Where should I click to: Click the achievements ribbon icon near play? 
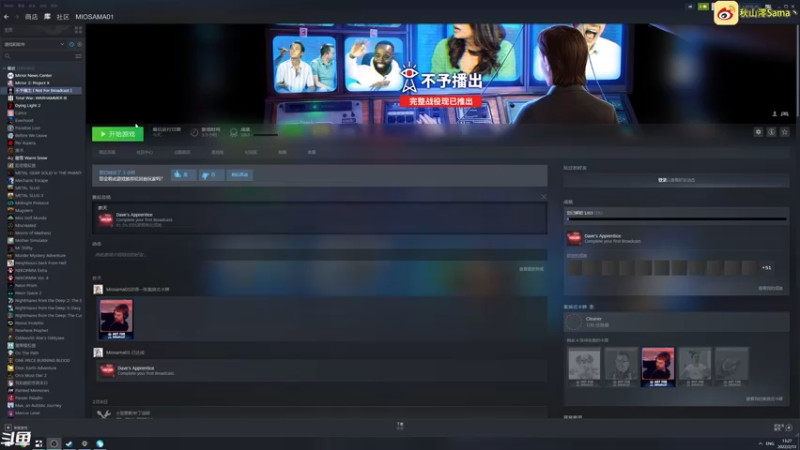tap(234, 133)
